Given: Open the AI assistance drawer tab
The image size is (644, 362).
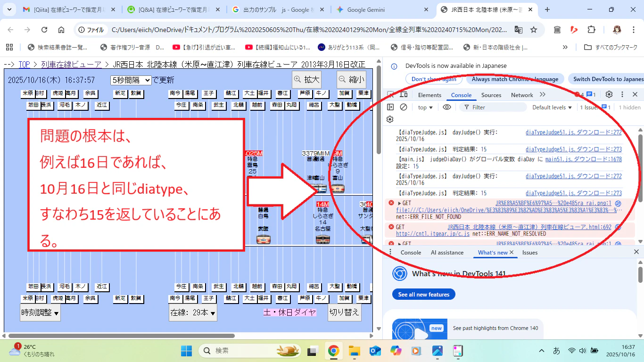Looking at the screenshot, I should pyautogui.click(x=447, y=253).
